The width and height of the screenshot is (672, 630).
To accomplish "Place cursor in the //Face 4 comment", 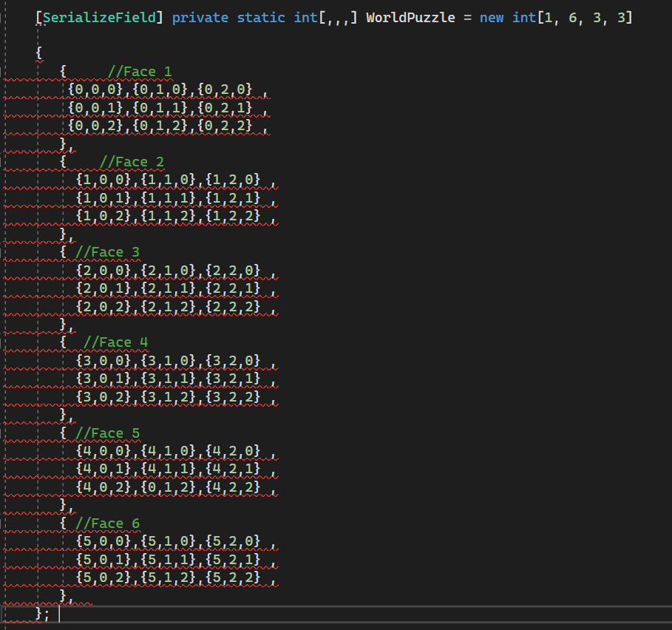I will [115, 342].
